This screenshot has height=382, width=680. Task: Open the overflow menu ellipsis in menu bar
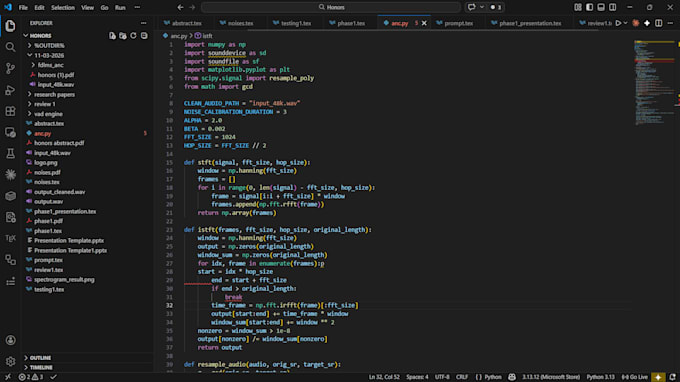137,7
